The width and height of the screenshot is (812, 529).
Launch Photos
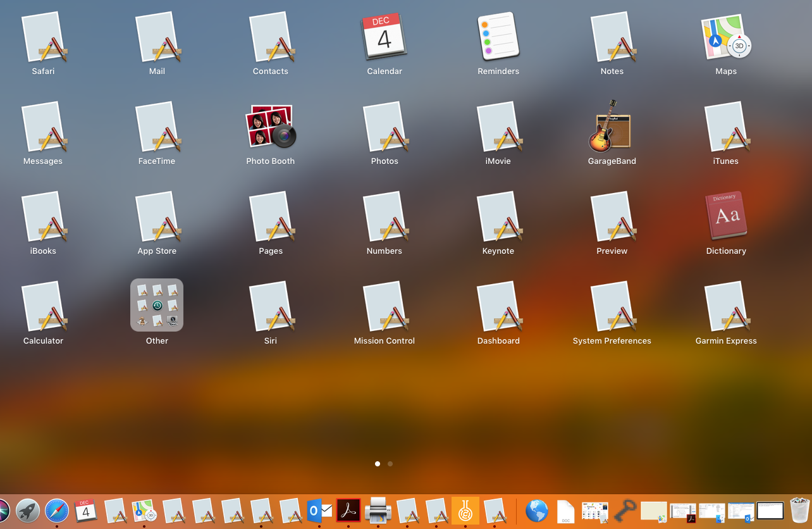[x=384, y=127]
